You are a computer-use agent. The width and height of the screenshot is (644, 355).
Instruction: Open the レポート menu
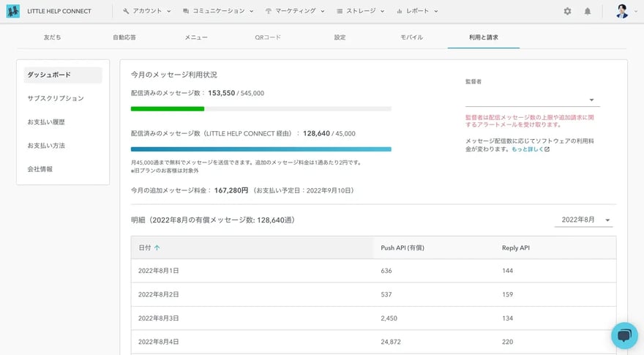tap(417, 11)
